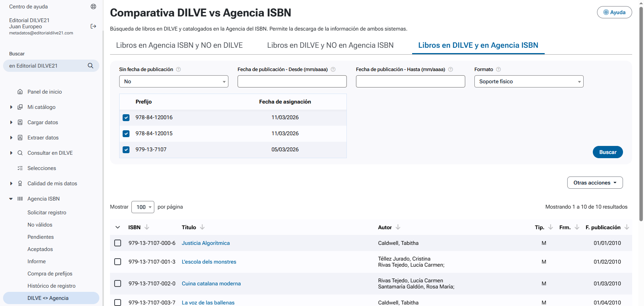Open the Formato dropdown

(529, 81)
